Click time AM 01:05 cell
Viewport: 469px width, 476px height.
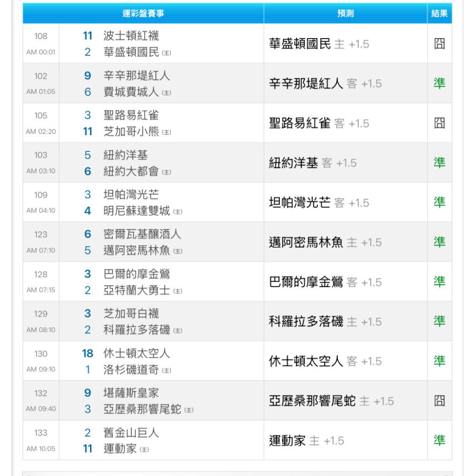(41, 92)
